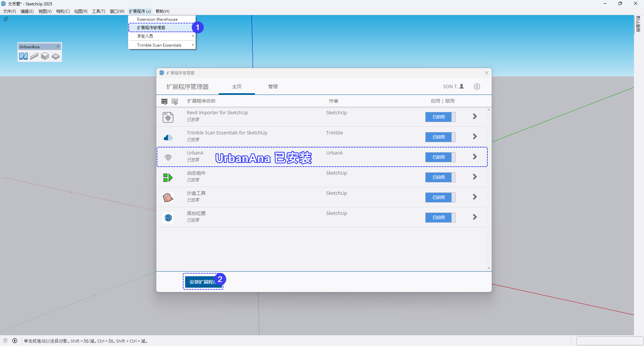
Task: Expand details for 添加位置 extension
Action: 475,217
